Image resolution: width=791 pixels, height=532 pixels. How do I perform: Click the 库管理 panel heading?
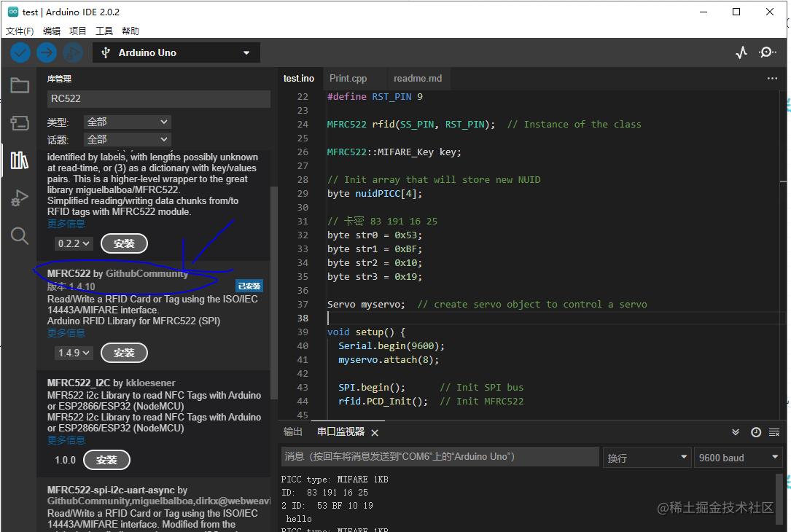(59, 79)
